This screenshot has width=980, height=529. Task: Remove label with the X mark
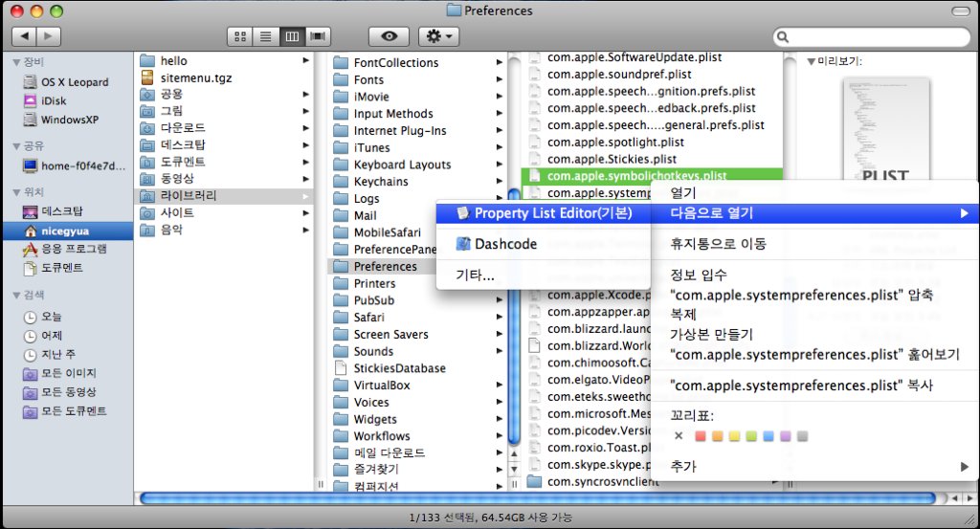[x=679, y=436]
